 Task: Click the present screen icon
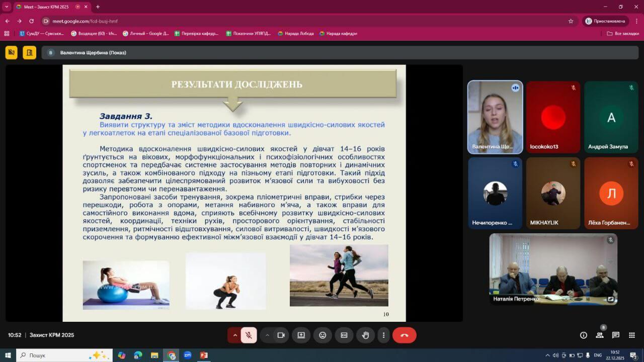click(x=301, y=335)
